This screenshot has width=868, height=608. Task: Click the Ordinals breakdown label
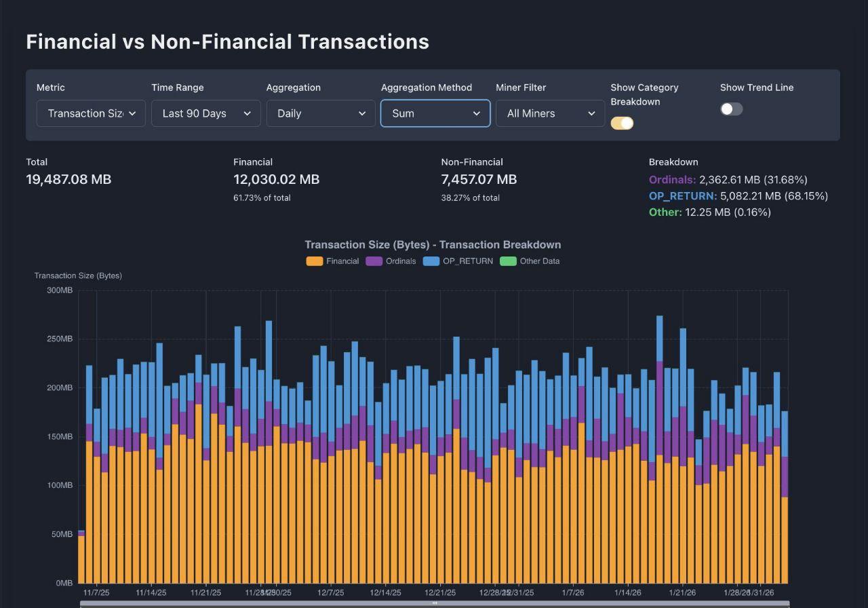(672, 180)
